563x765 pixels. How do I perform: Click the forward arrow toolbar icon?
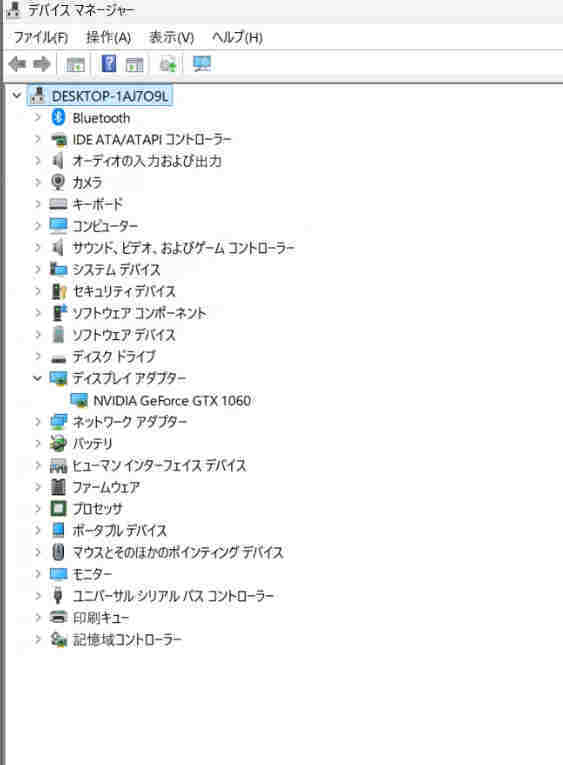tap(41, 64)
